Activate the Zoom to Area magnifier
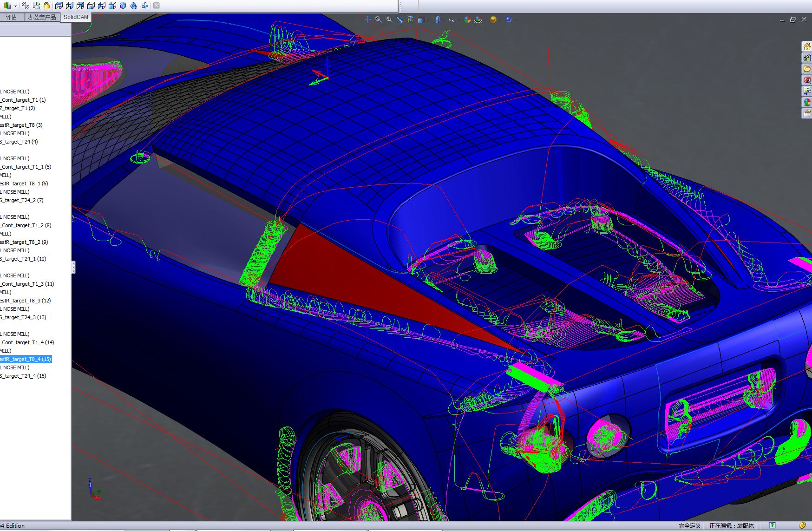The height and width of the screenshot is (531, 812). [379, 20]
